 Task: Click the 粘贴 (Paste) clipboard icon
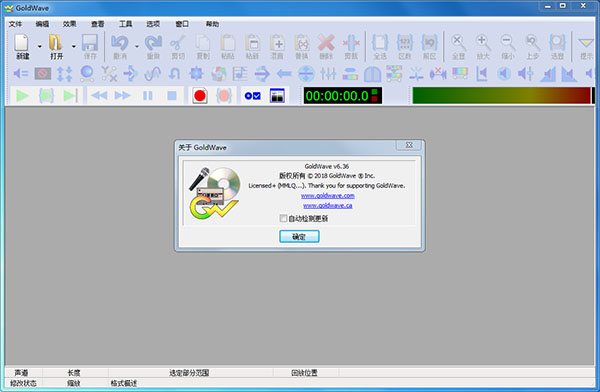[x=228, y=43]
